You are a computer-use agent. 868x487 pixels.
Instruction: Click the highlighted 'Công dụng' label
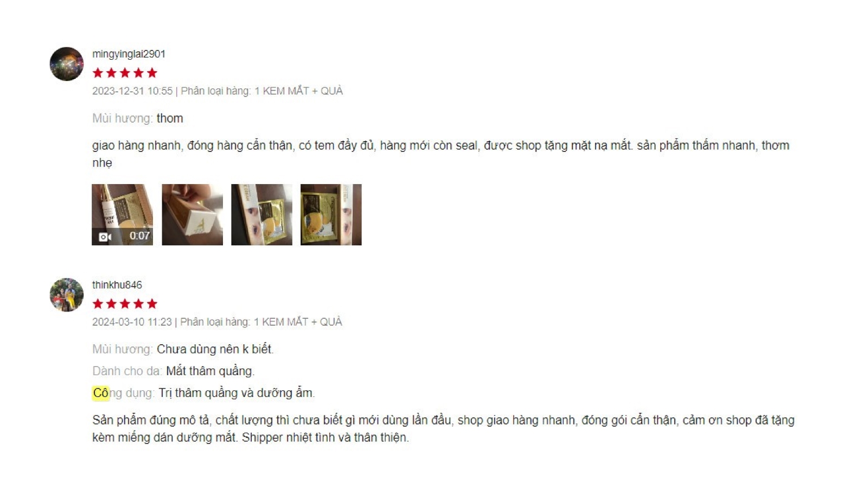pos(123,393)
